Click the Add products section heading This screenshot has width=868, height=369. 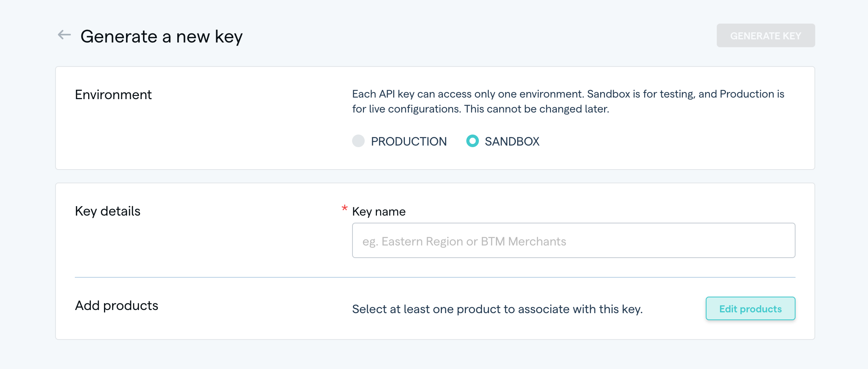[117, 306]
